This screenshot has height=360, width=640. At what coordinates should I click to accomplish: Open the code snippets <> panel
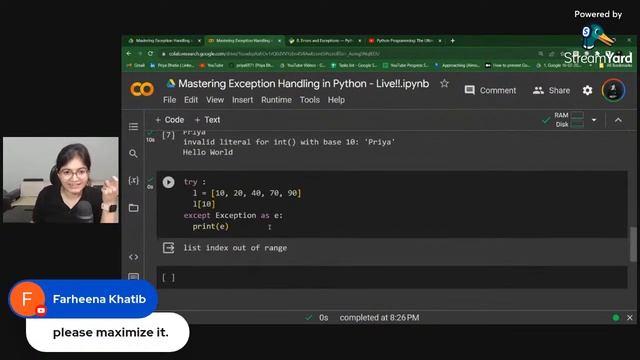[133, 257]
